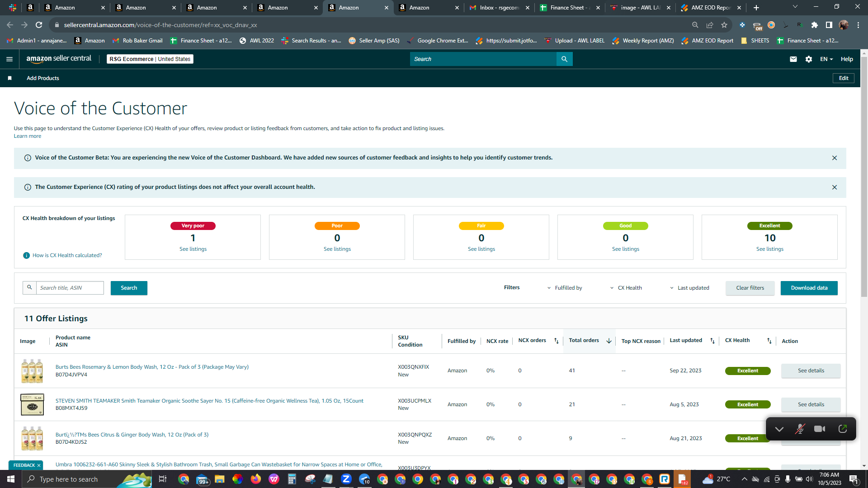Open the browser zoom magnifier icon
The width and height of the screenshot is (868, 488).
(x=695, y=25)
